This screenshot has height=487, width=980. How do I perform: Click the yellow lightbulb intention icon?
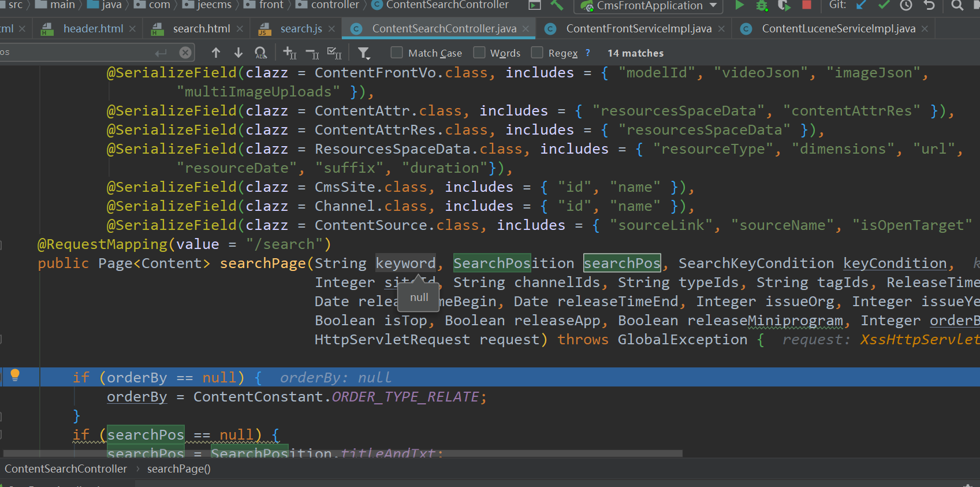[x=15, y=375]
